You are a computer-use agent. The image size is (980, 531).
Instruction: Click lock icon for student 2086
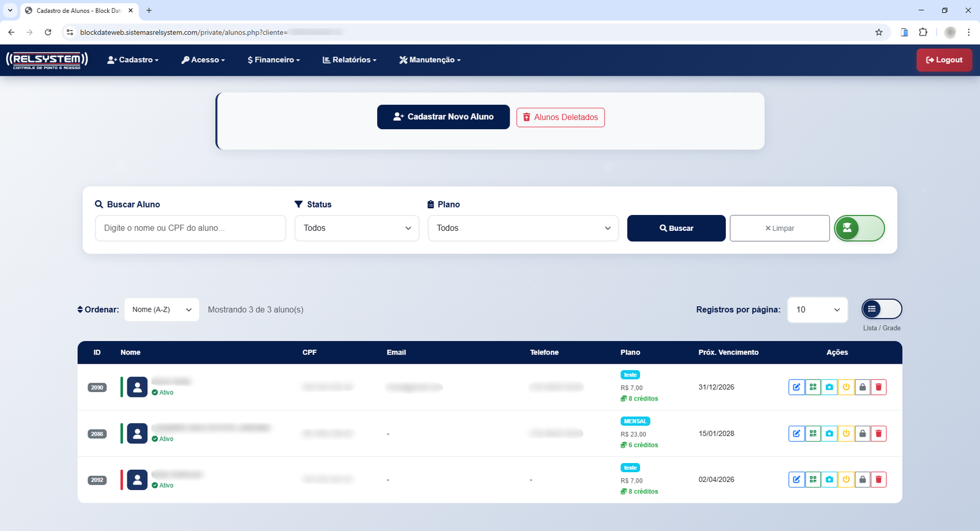click(x=862, y=434)
